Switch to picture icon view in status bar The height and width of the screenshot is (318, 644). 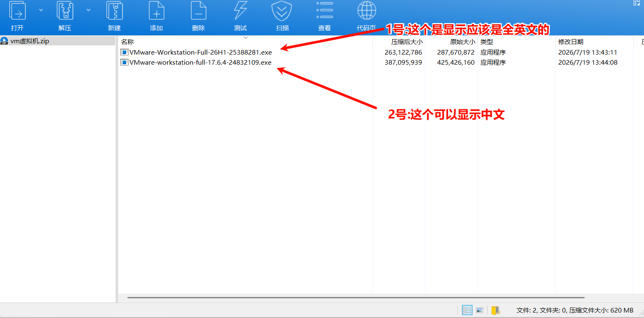480,310
